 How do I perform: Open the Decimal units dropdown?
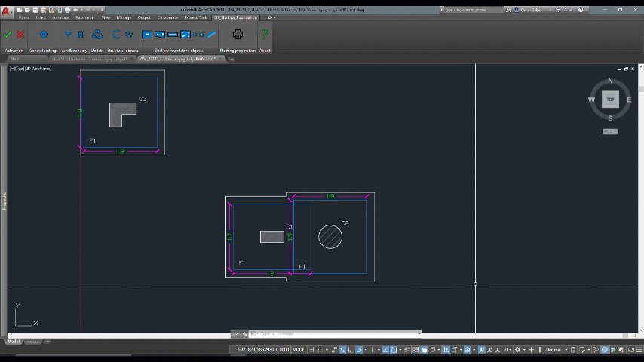point(555,350)
